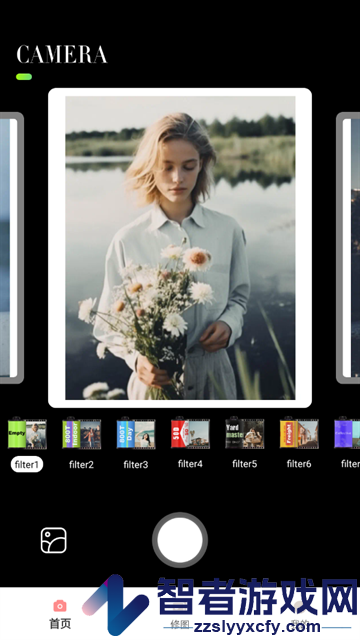Tap the red camera icon above 首页
This screenshot has width=360, height=640.
(x=60, y=606)
